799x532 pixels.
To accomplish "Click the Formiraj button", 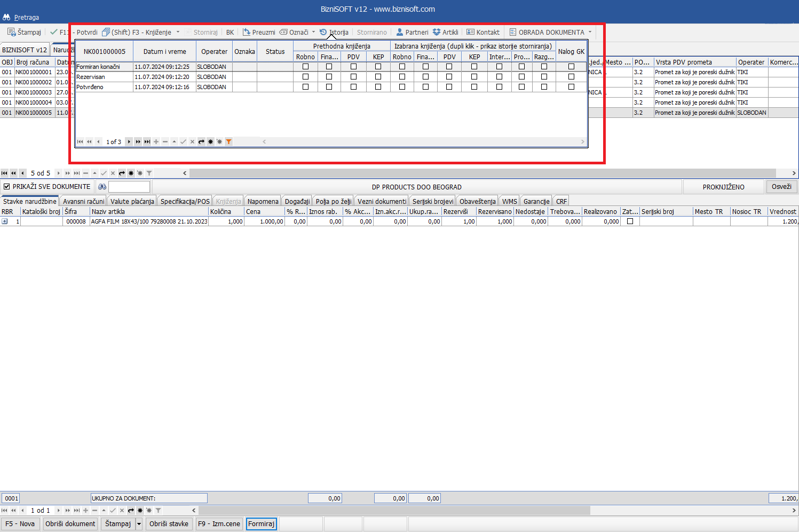I will click(261, 523).
